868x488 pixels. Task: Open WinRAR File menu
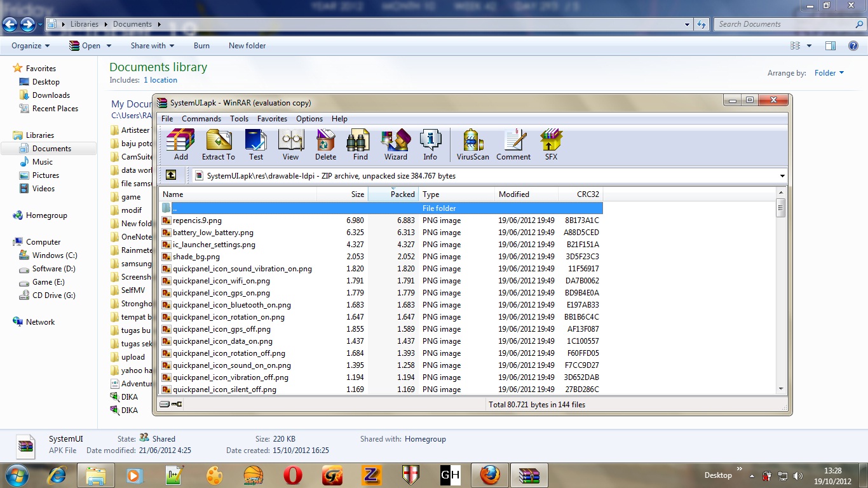[167, 119]
